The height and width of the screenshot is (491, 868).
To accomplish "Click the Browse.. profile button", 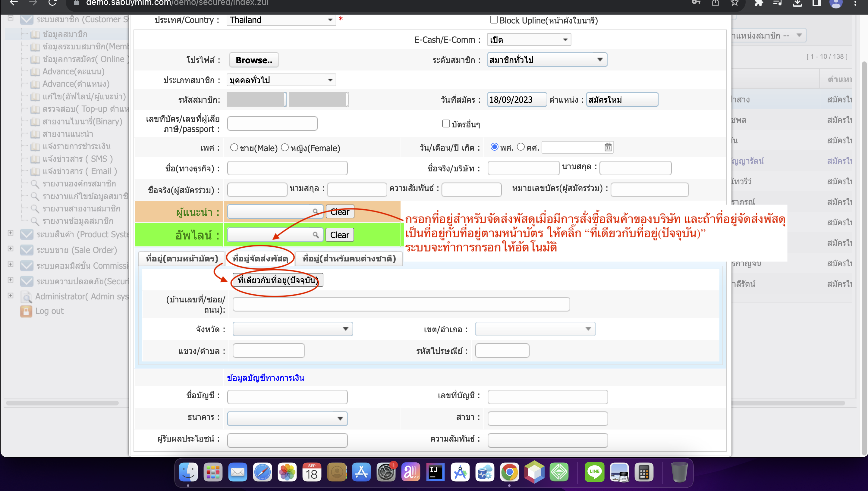I will [x=254, y=60].
